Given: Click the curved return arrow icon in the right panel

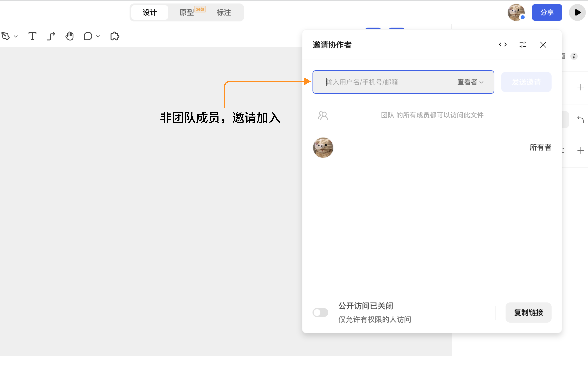Looking at the screenshot, I should click(580, 120).
